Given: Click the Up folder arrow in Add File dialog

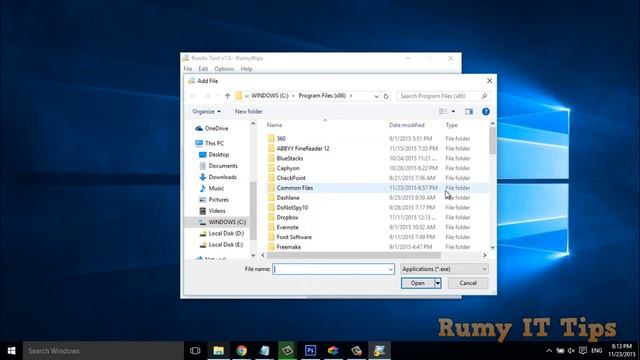Looking at the screenshot, I should 227,96.
